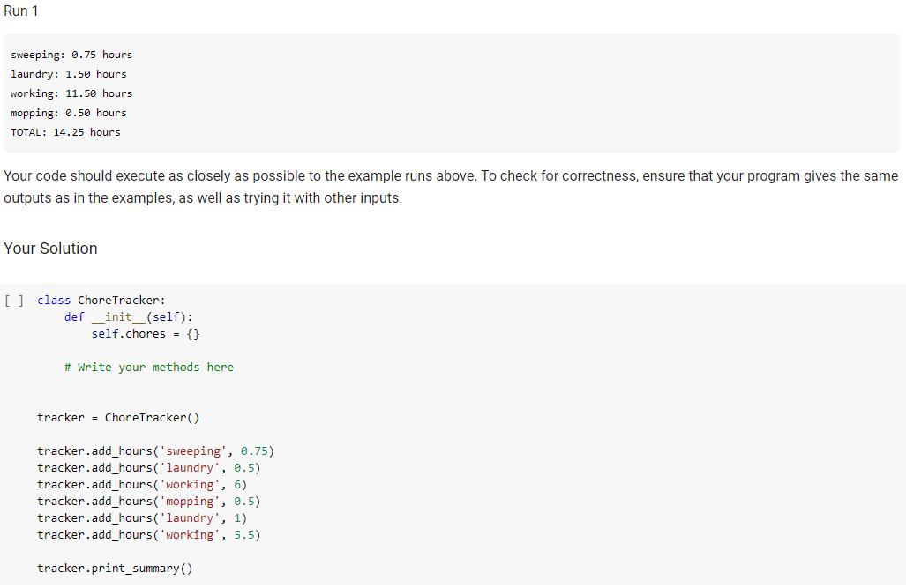Image resolution: width=906 pixels, height=588 pixels.
Task: Click the add_hours laundry 1 line
Action: [141, 517]
